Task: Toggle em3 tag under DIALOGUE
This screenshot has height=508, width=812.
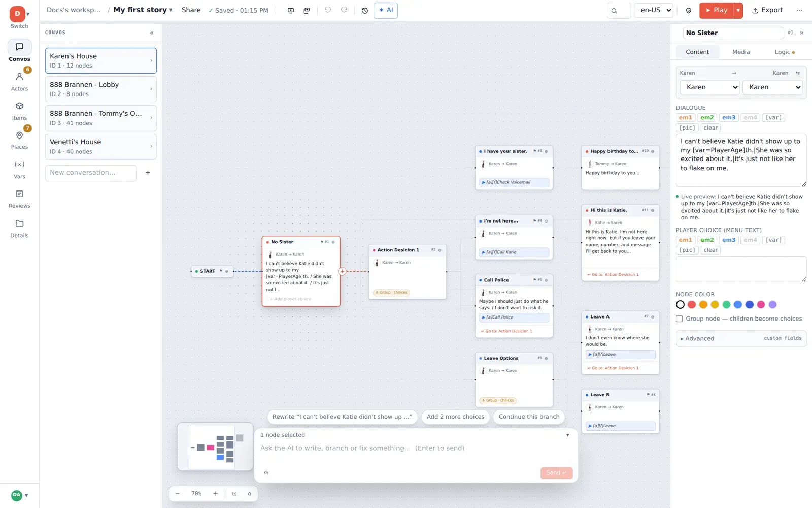Action: (729, 117)
